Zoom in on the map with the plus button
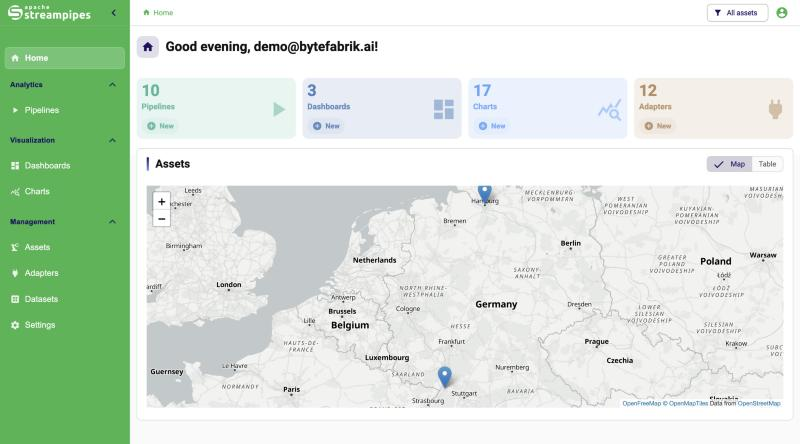This screenshot has width=800, height=444. click(x=161, y=202)
